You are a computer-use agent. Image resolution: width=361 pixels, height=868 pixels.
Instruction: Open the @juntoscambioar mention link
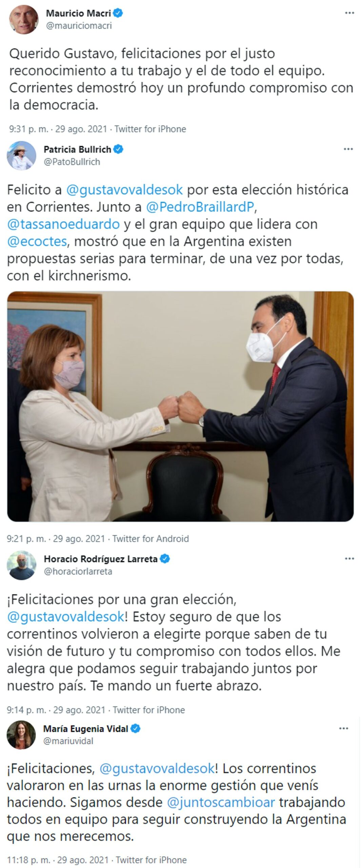tap(221, 803)
